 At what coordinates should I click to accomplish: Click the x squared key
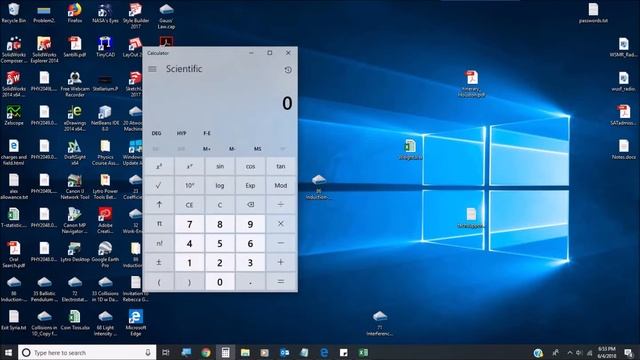[x=159, y=167]
